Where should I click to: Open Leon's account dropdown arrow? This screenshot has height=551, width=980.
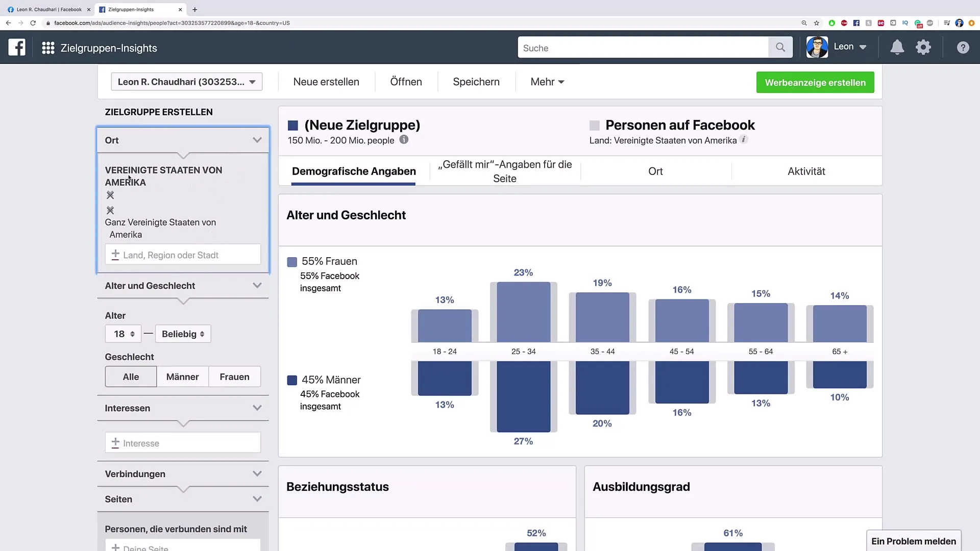(863, 47)
